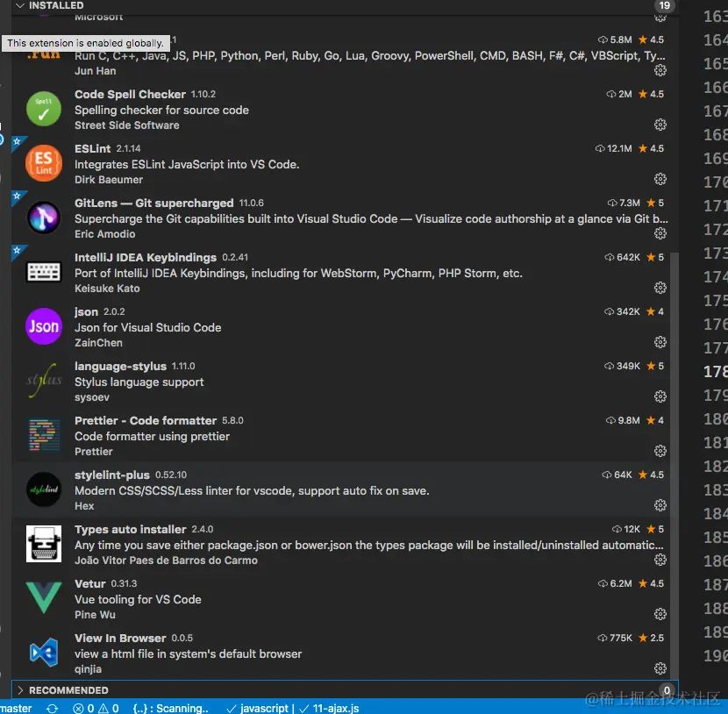Open manage gear for GitLens
728x714 pixels.
click(660, 233)
